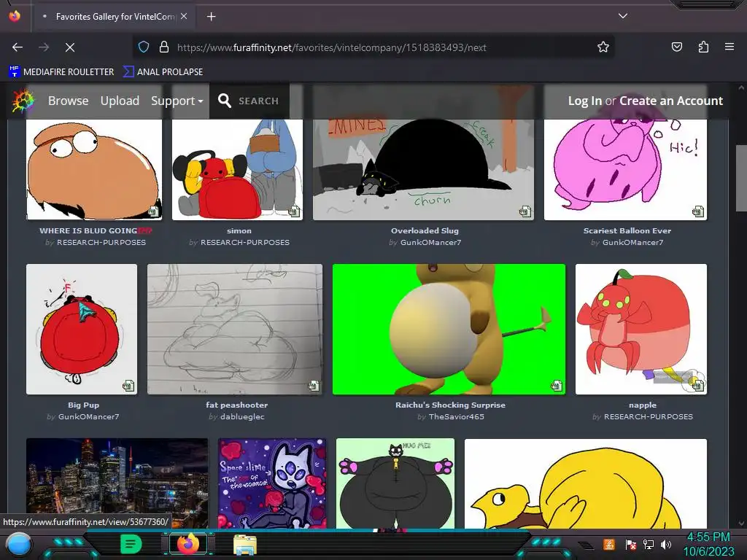Click the napple title link

[642, 405]
